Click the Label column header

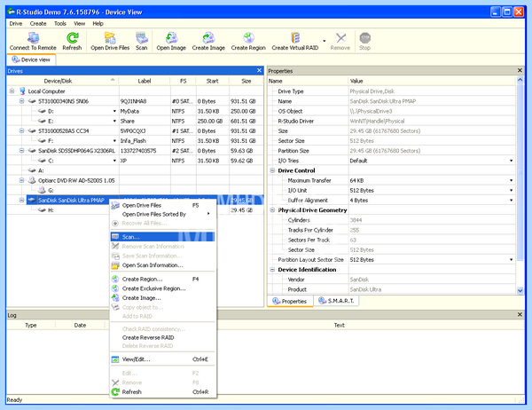click(x=145, y=81)
